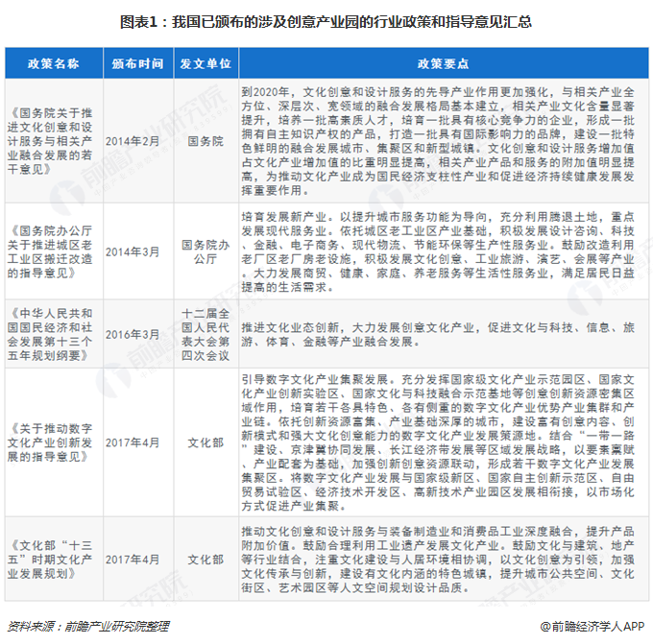Click the 十二届全国人民代表大会第四次会议 cell
This screenshot has width=653, height=644.
coord(204,333)
